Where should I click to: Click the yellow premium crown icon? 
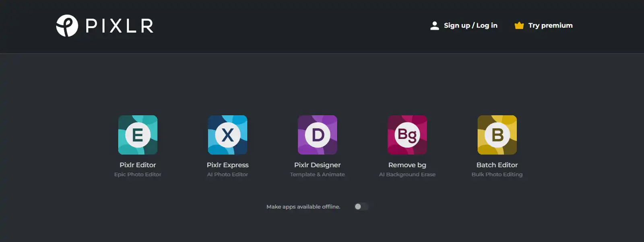click(519, 25)
